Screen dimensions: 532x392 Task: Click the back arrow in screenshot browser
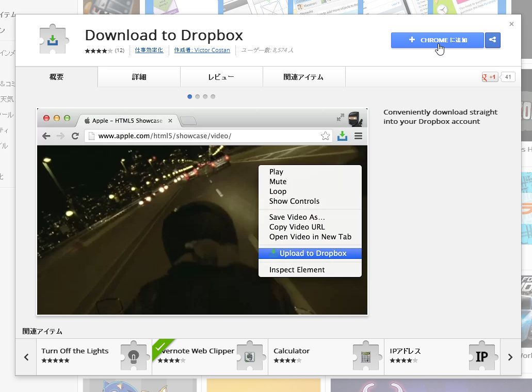click(46, 136)
